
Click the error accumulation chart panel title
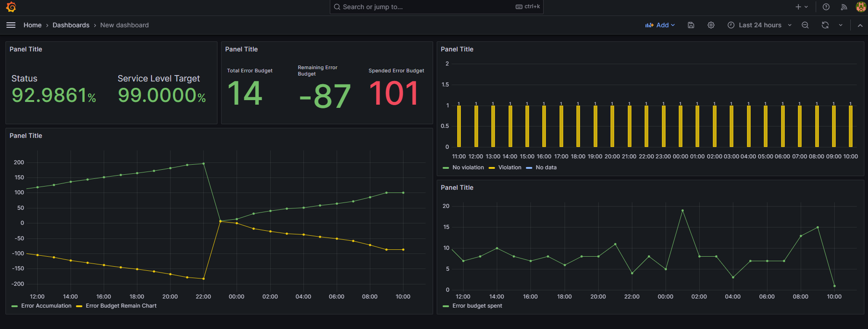coord(26,136)
